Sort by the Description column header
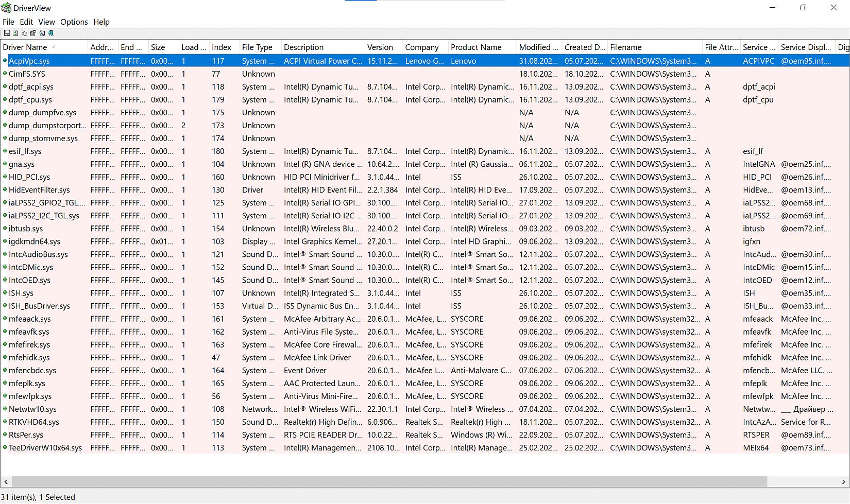Image resolution: width=850 pixels, height=504 pixels. tap(324, 47)
